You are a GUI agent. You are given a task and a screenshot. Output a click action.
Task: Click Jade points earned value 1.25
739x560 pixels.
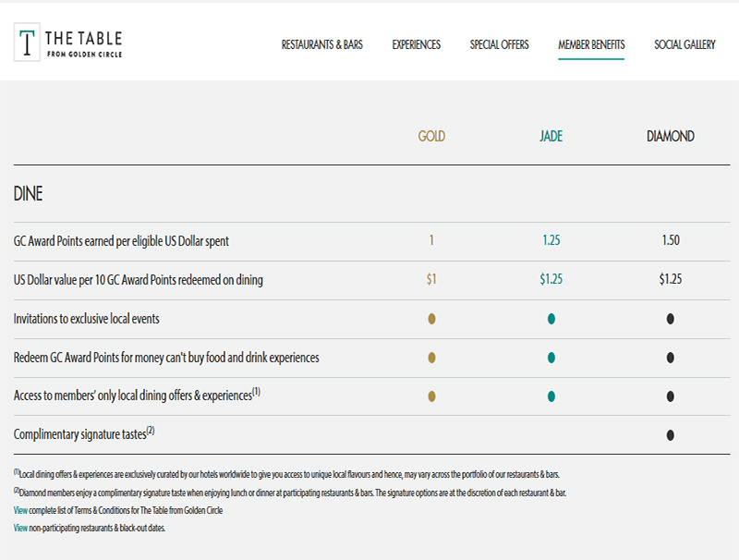tap(551, 240)
